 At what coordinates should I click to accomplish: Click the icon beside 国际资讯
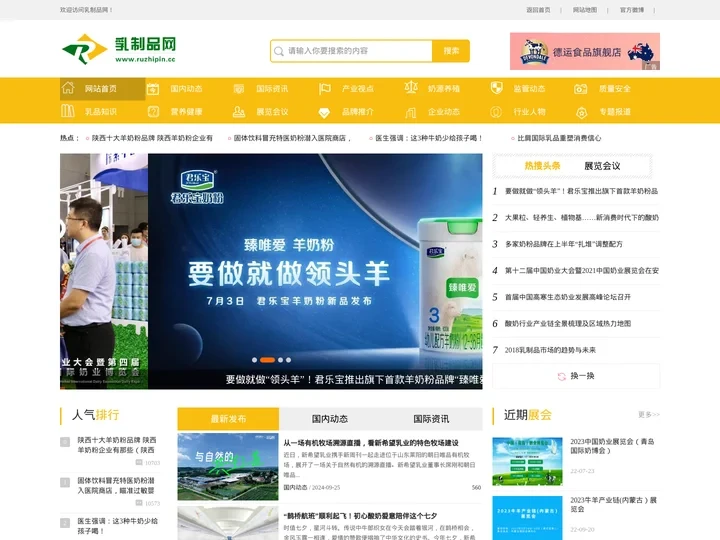239,89
